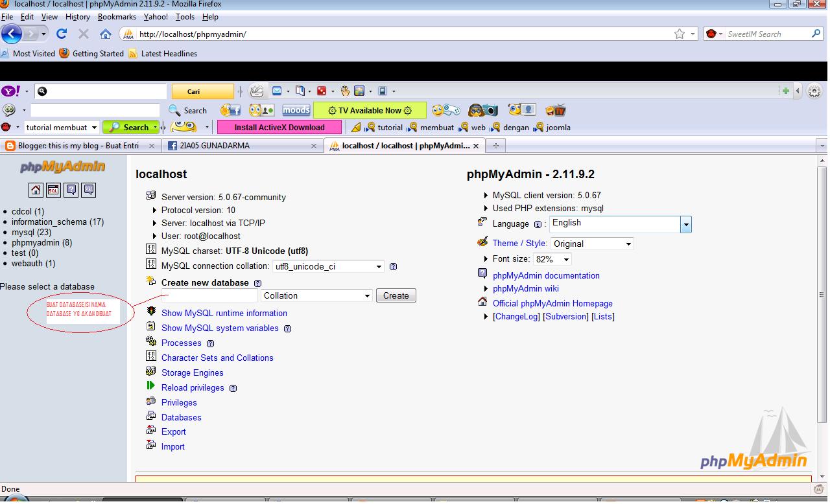The image size is (830, 504).
Task: Open Character Sets and Collations link
Action: [217, 358]
